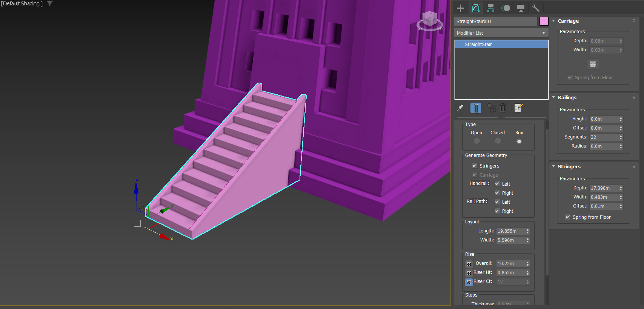Click Stringers Depth value field
This screenshot has width=644, height=309.
tap(604, 188)
